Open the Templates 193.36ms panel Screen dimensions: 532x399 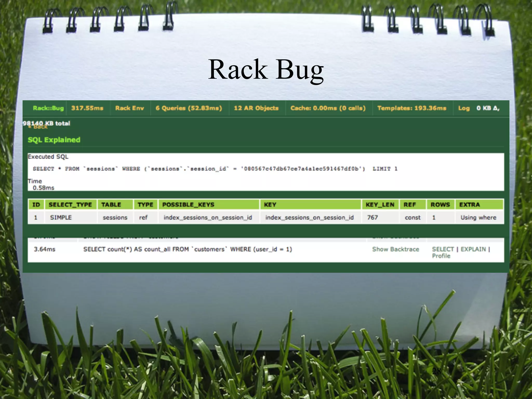click(x=412, y=108)
